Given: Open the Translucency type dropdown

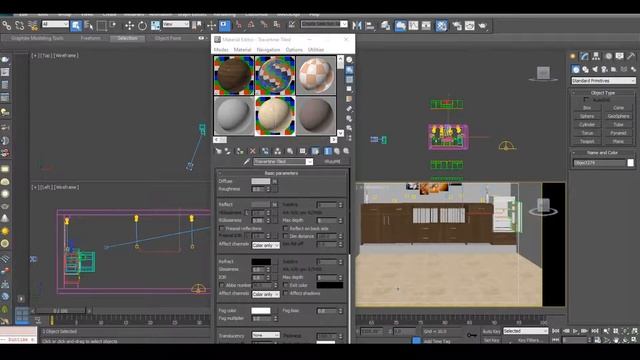Looking at the screenshot, I should pos(266,335).
